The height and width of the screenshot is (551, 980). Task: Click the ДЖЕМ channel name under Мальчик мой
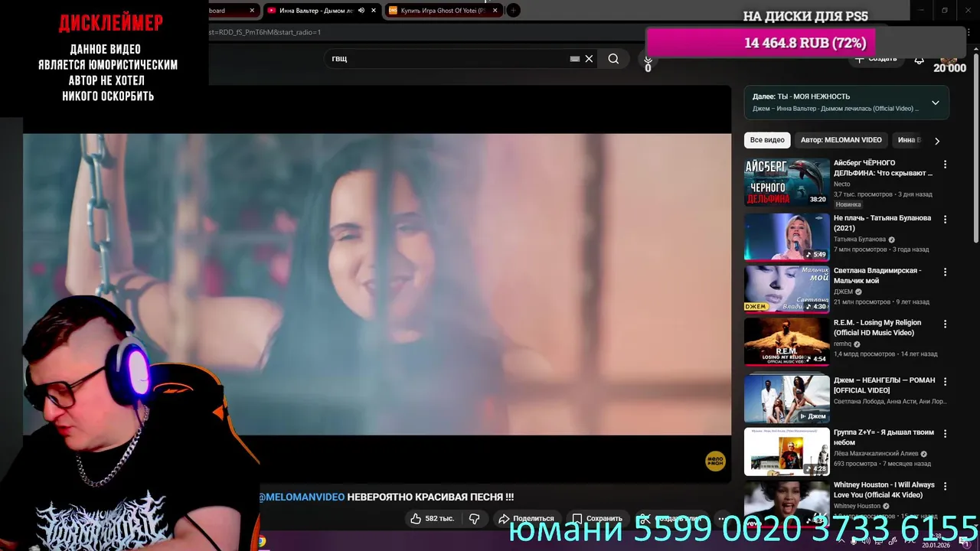coord(843,292)
